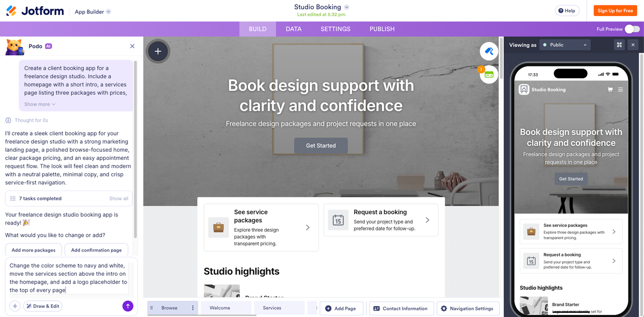Select the Browse page tab
644x317 pixels.
click(x=173, y=308)
